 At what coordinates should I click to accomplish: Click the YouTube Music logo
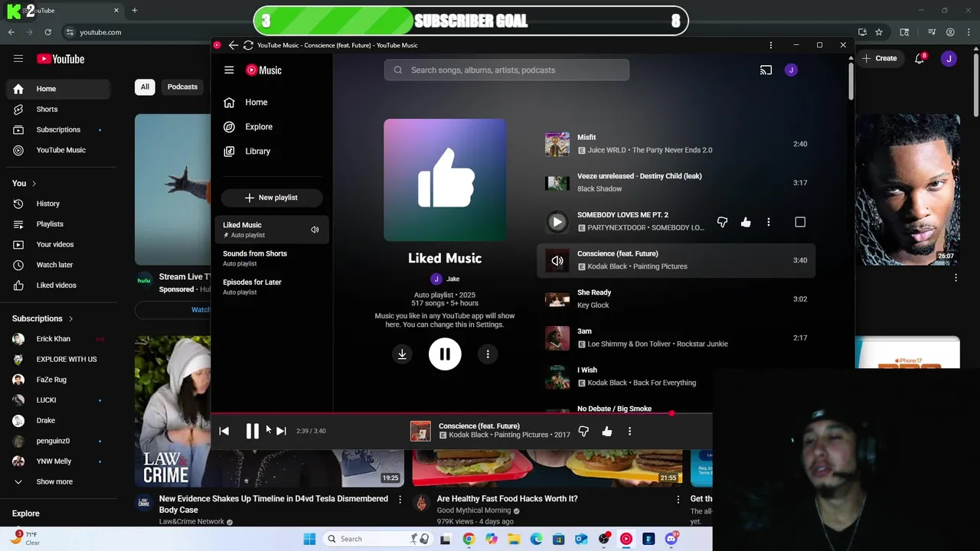(x=263, y=70)
